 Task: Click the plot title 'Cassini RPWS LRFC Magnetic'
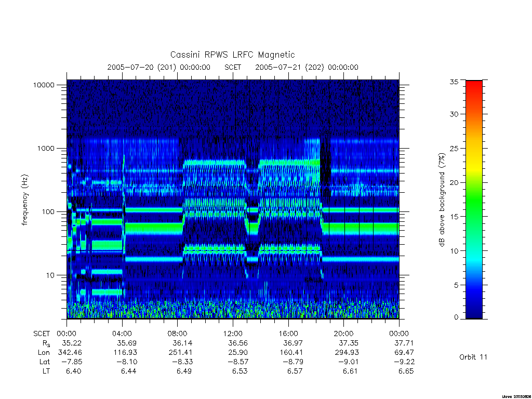tap(232, 55)
